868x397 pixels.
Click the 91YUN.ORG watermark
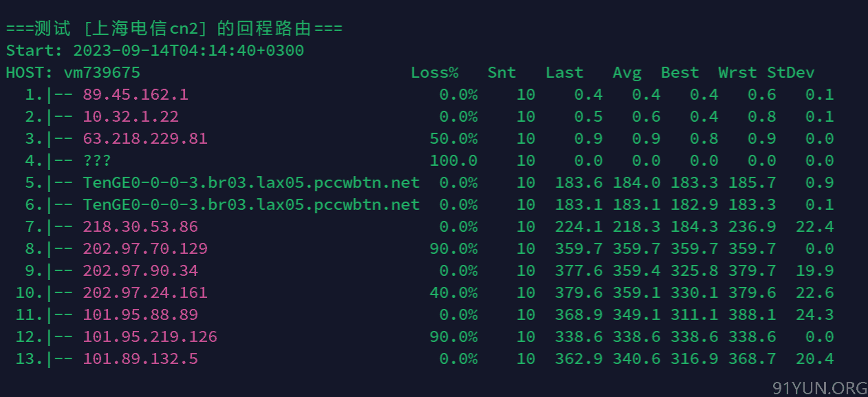(819, 388)
